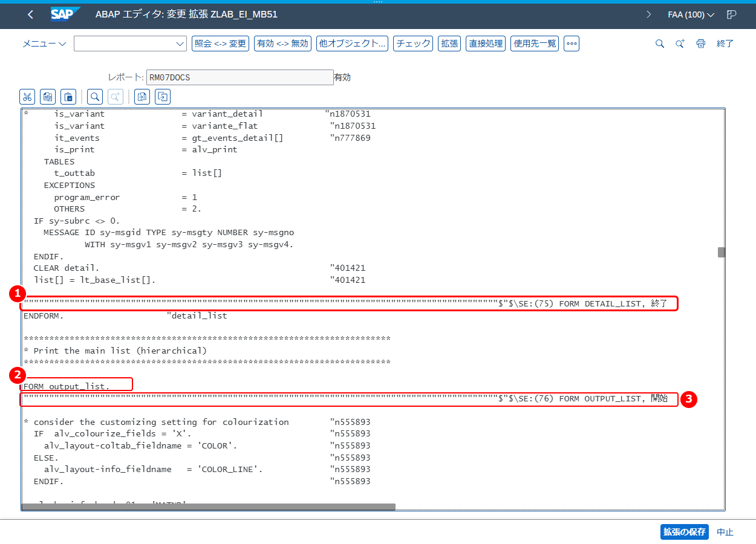
Task: Click the 有効 <-> 無効 button
Action: point(282,44)
